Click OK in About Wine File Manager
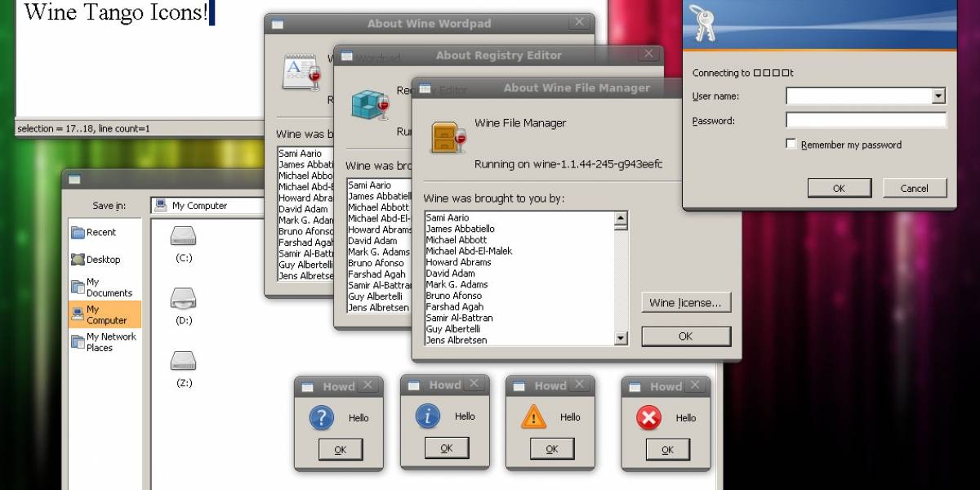The height and width of the screenshot is (490, 980). (686, 336)
